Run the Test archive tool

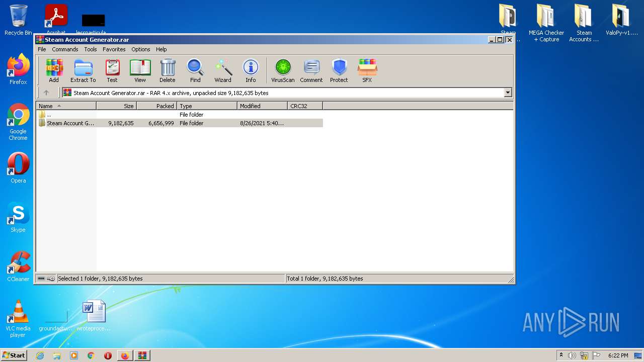pyautogui.click(x=112, y=71)
